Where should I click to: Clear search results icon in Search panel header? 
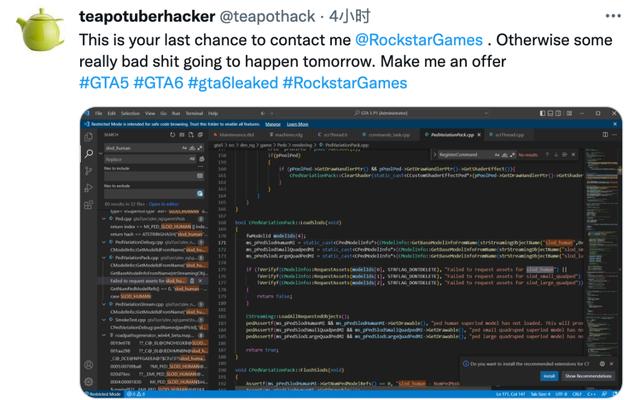182,134
